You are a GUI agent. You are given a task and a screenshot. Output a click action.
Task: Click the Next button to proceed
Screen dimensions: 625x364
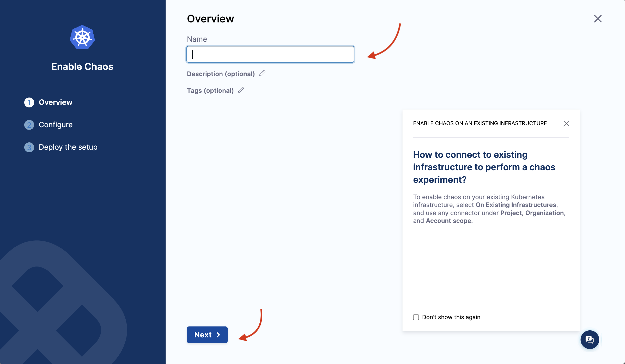click(207, 335)
